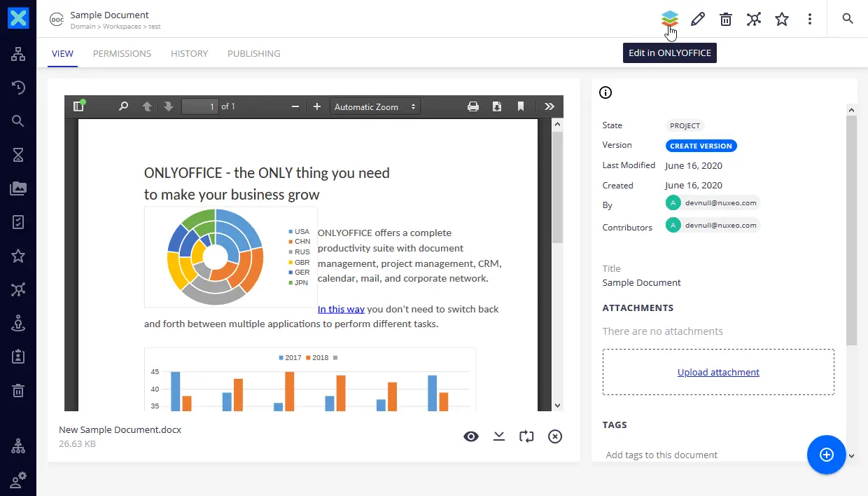The height and width of the screenshot is (496, 868).
Task: Open the three-dot more actions menu
Action: click(810, 19)
